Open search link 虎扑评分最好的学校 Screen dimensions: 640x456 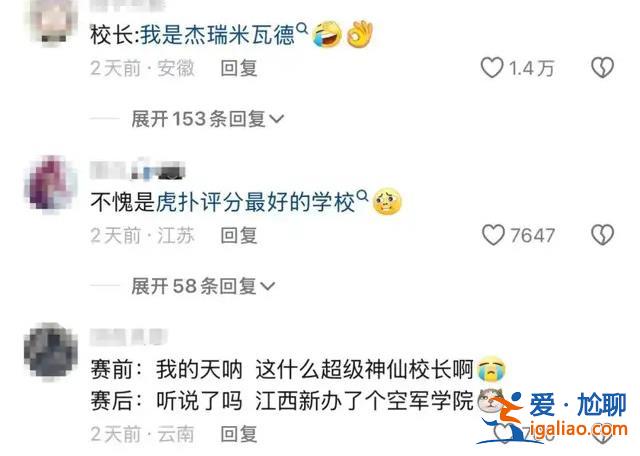point(256,202)
